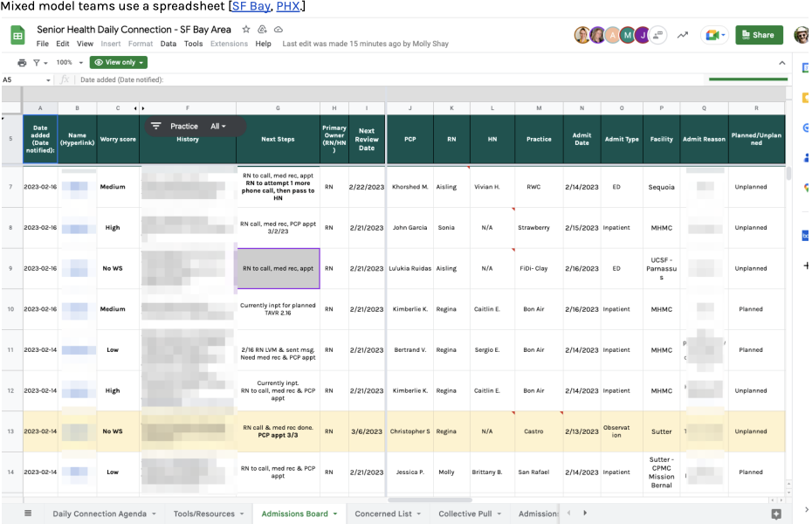Click the collaborator avatar labeled J

pos(642,35)
